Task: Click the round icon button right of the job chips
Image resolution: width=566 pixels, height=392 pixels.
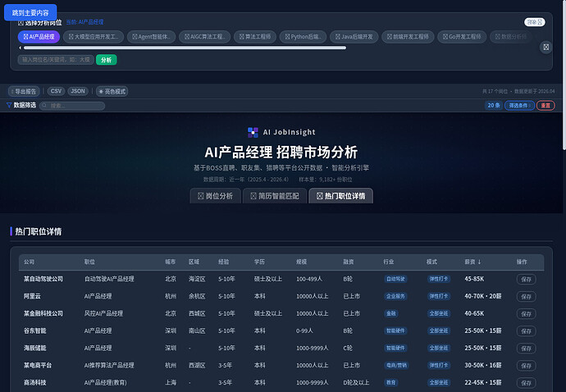Action: pyautogui.click(x=545, y=47)
